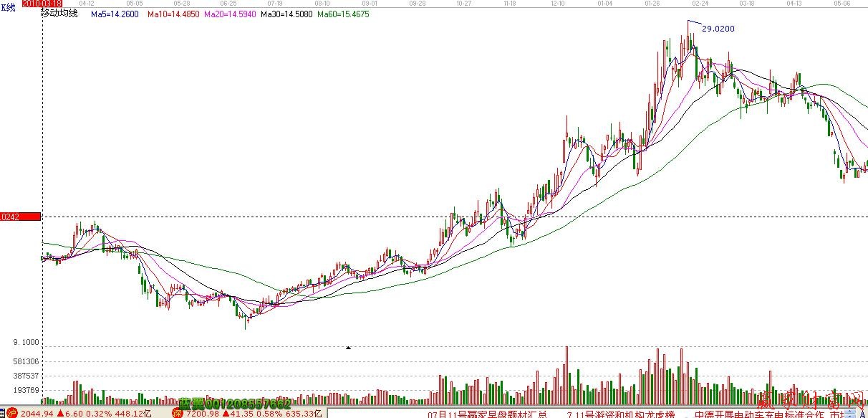Click the small black triangle marker above volume
The height and width of the screenshot is (418, 868).
[348, 348]
